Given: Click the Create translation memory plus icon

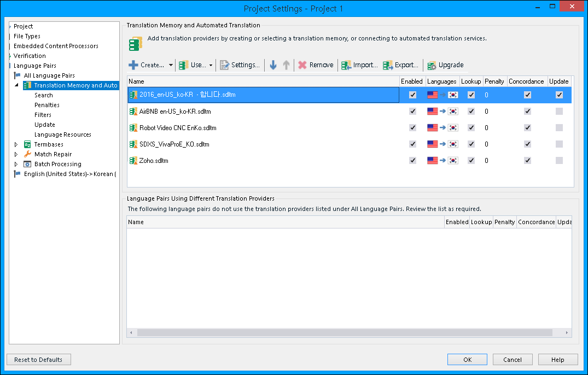Looking at the screenshot, I should point(133,65).
